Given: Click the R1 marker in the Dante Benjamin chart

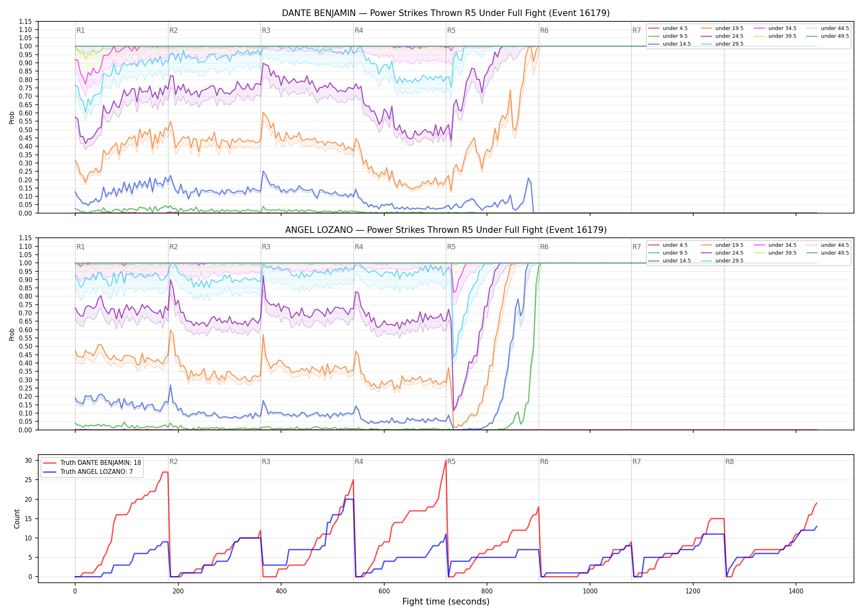Looking at the screenshot, I should tap(81, 30).
